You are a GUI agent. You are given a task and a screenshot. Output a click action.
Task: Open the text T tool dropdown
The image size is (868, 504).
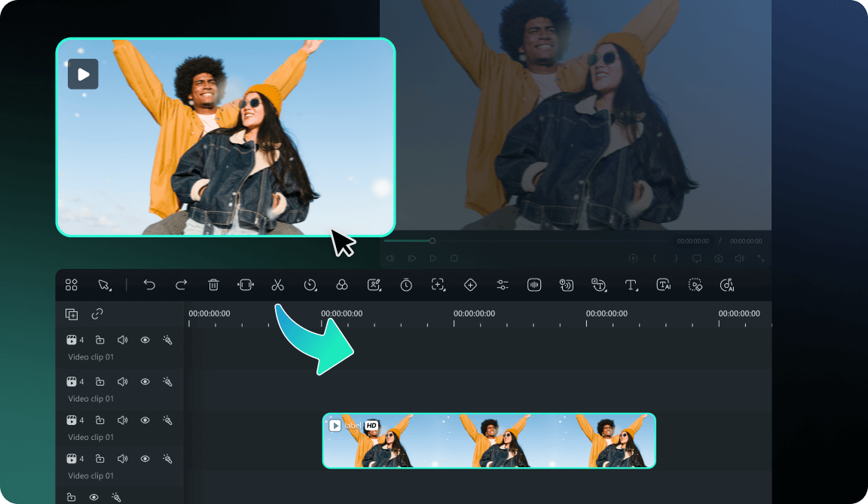click(x=631, y=285)
